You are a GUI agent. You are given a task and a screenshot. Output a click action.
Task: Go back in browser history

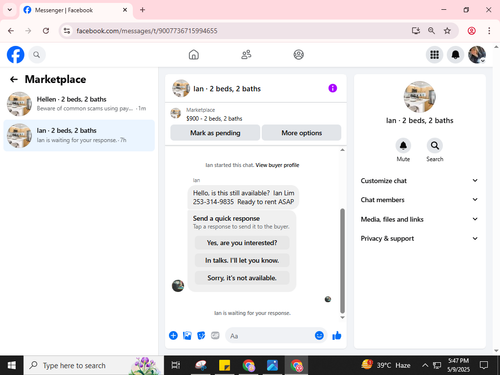[x=11, y=31]
